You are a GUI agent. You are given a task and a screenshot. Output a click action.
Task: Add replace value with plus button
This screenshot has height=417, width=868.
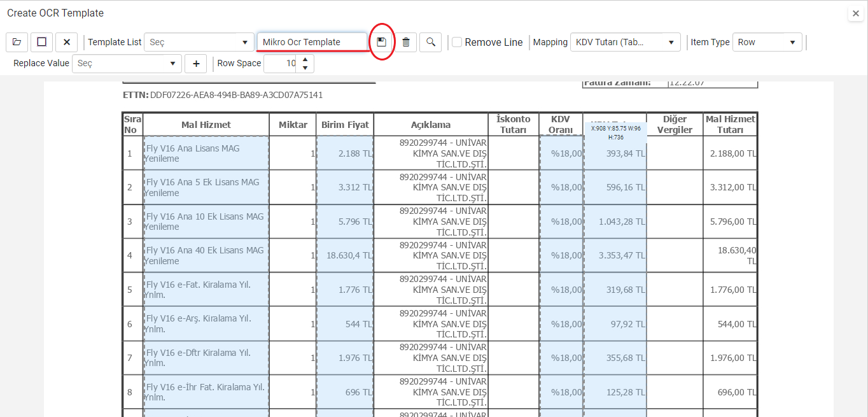coord(196,64)
